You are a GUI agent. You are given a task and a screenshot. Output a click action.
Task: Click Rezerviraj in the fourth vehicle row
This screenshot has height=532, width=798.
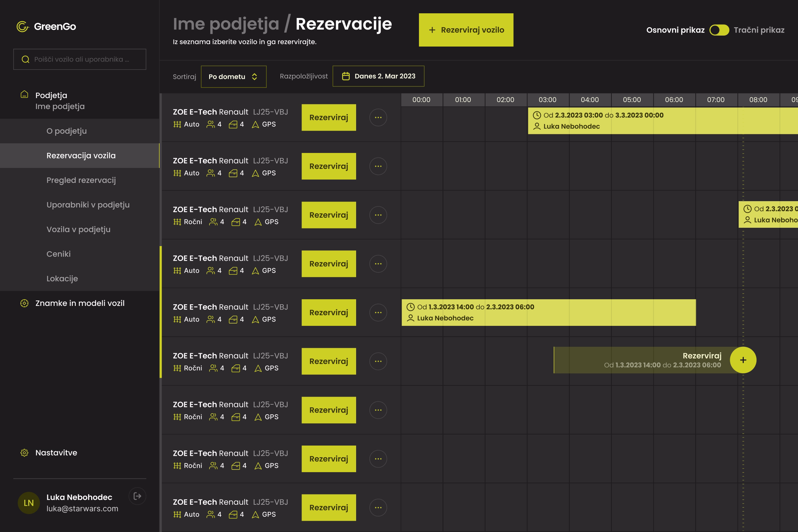pos(329,264)
